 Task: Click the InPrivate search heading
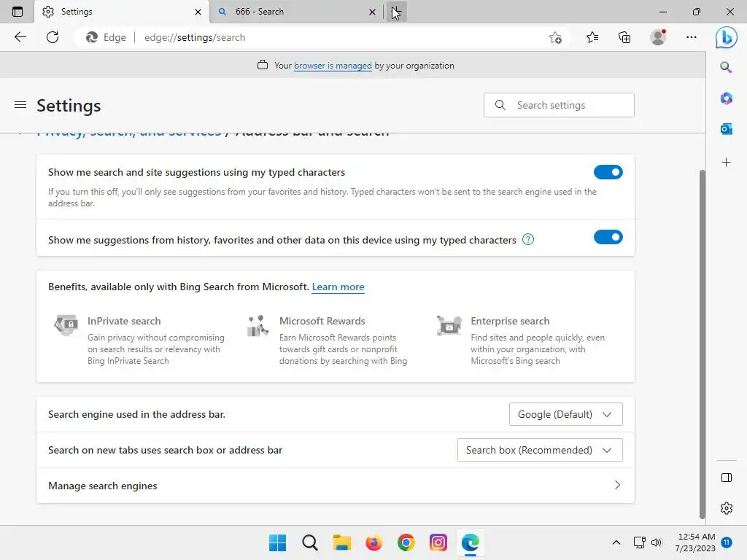pyautogui.click(x=124, y=321)
